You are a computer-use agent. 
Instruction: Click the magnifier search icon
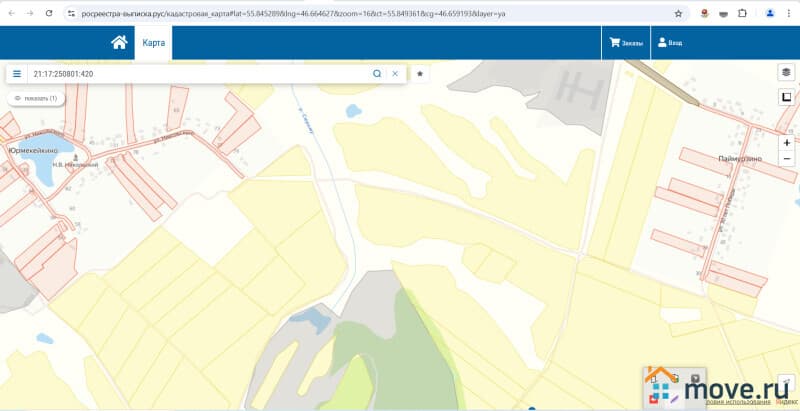377,74
